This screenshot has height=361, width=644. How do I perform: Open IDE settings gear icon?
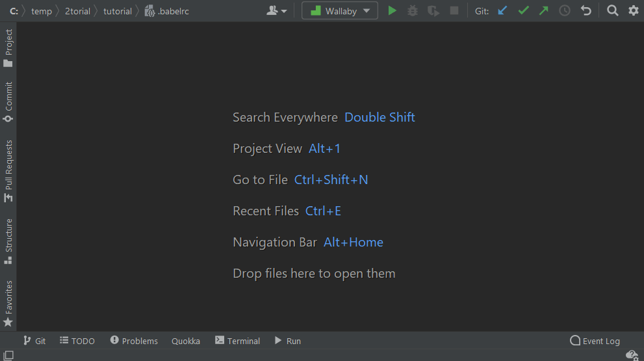click(634, 11)
